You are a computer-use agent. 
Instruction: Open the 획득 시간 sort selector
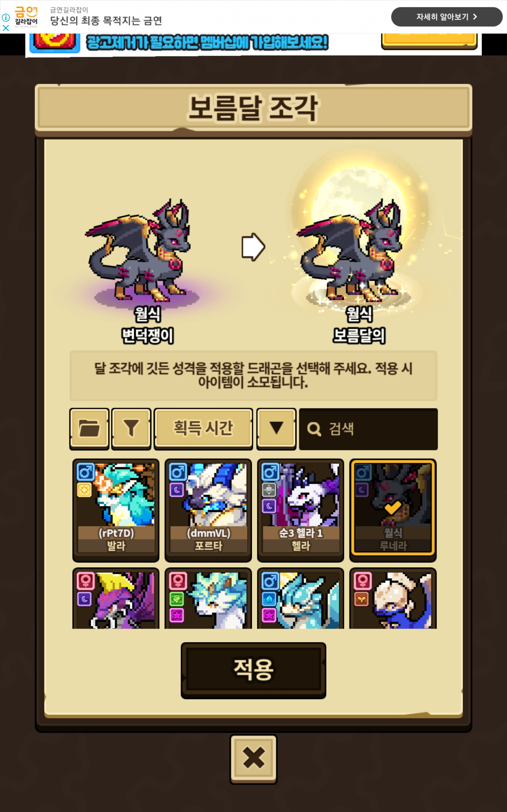pos(203,429)
